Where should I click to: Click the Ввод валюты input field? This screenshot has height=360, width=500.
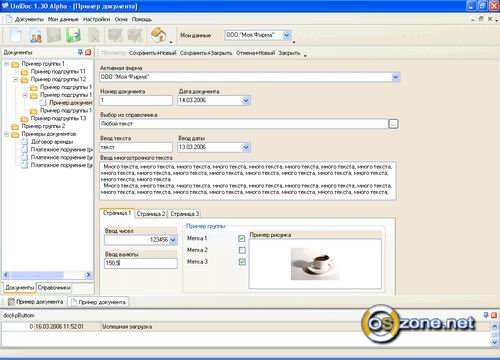pyautogui.click(x=141, y=263)
